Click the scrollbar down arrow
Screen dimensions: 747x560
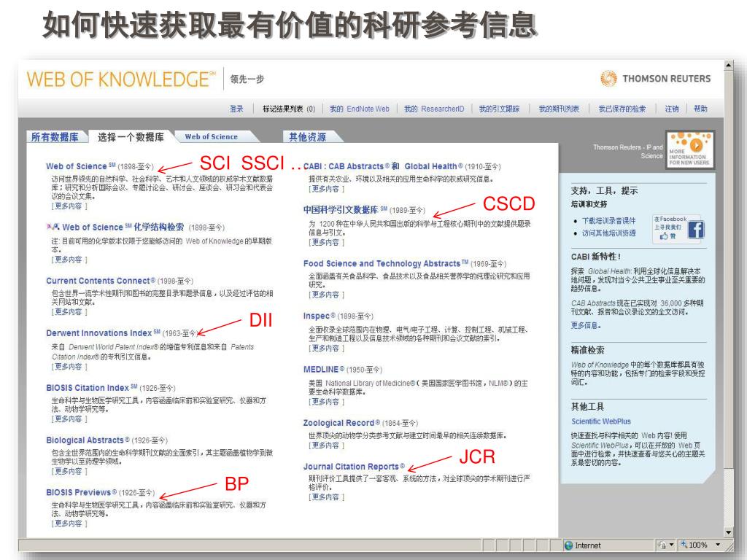coord(729,532)
